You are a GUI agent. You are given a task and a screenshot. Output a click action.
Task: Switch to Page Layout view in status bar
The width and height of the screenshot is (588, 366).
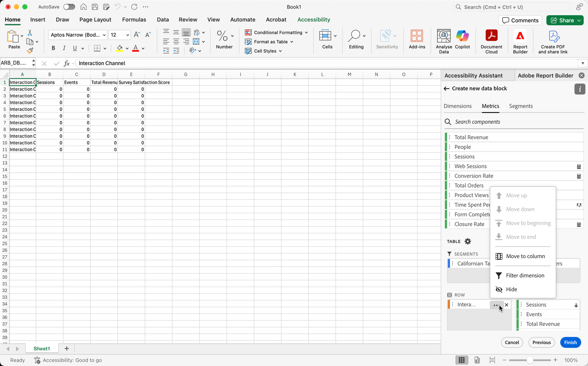(477, 360)
